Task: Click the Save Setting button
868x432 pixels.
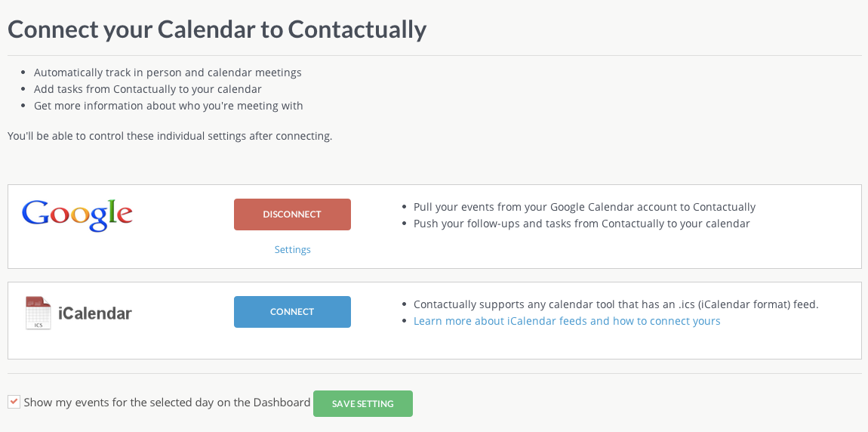Action: pyautogui.click(x=362, y=403)
